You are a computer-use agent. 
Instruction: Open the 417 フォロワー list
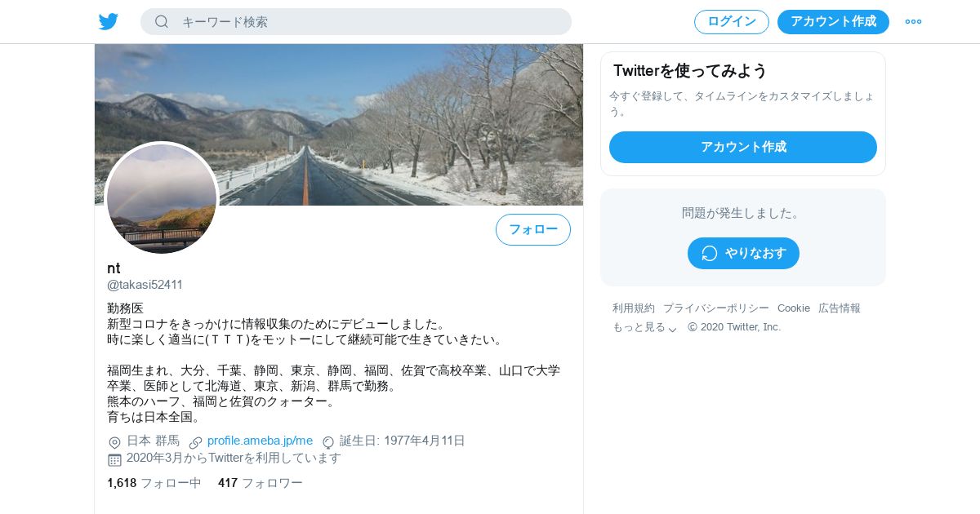point(261,483)
